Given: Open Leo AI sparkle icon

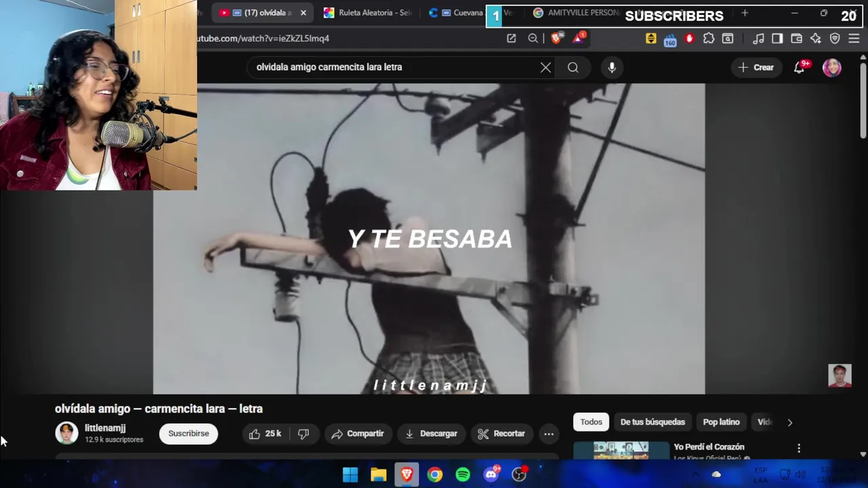Looking at the screenshot, I should [x=816, y=39].
